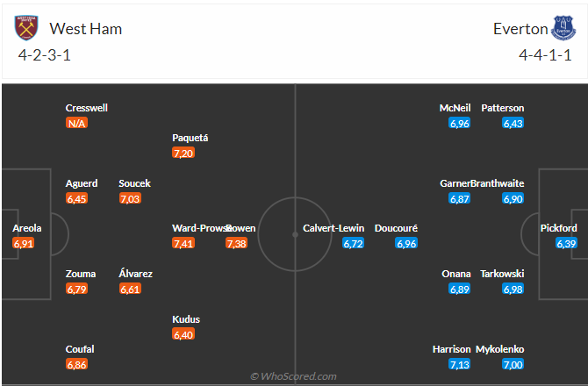The image size is (588, 386).
Task: Select Calvert-Lewin's 6,72 rating badge
Action: pyautogui.click(x=353, y=243)
